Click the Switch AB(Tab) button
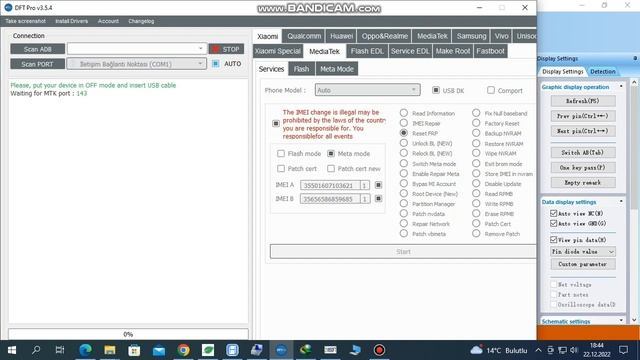The height and width of the screenshot is (360, 640). [583, 152]
